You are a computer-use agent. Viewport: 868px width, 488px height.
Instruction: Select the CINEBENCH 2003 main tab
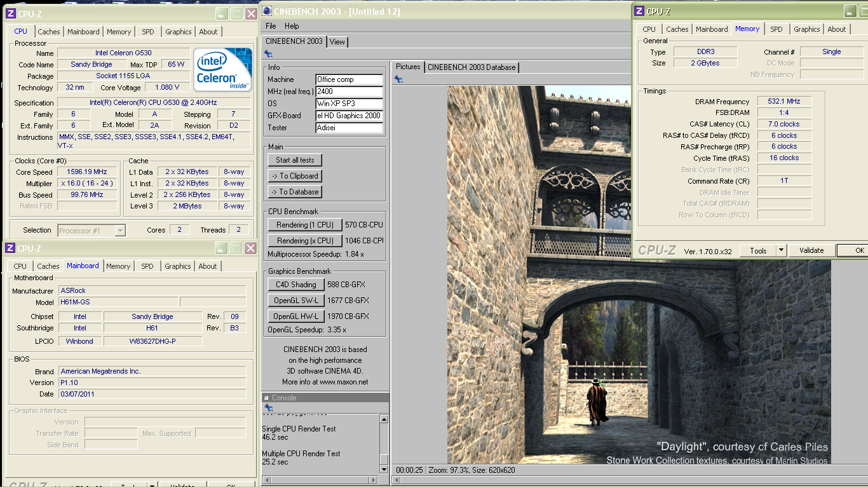coord(294,41)
